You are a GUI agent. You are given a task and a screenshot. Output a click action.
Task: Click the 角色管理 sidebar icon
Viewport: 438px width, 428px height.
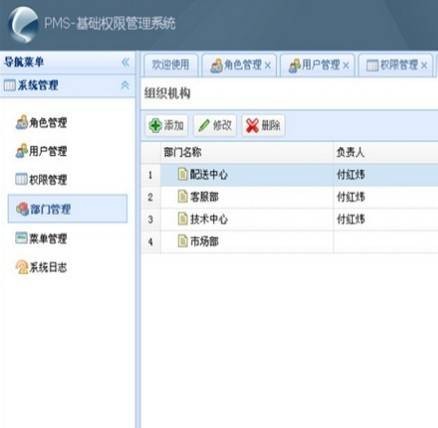click(22, 122)
